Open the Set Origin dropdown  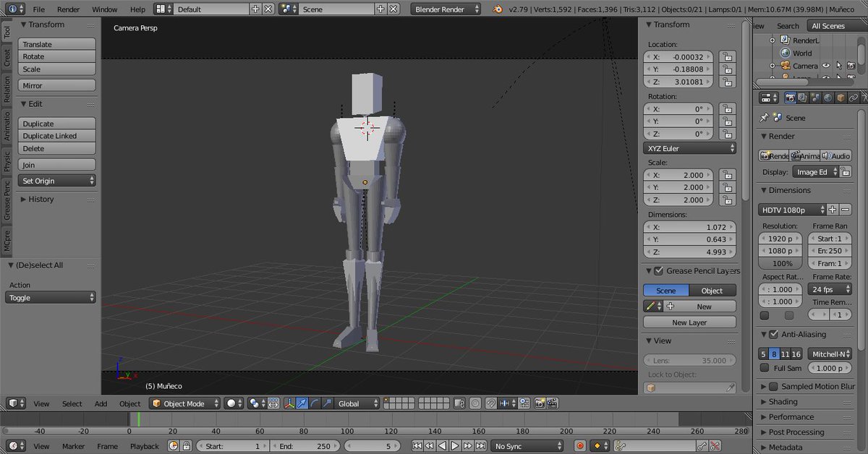point(57,181)
